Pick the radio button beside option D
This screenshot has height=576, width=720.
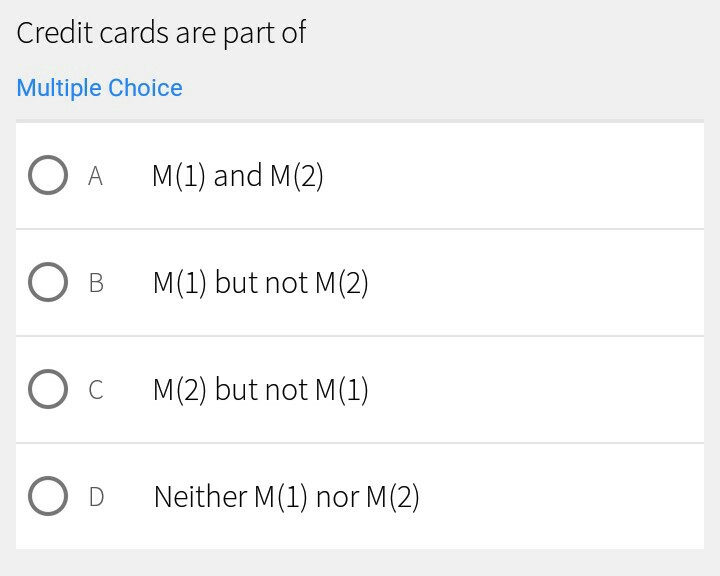tap(47, 496)
